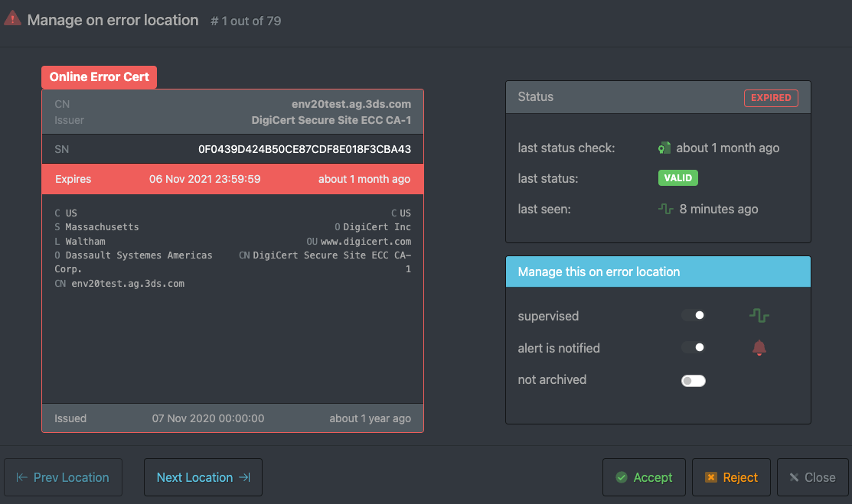This screenshot has width=852, height=504.
Task: Enable the not archived switch
Action: tap(694, 380)
